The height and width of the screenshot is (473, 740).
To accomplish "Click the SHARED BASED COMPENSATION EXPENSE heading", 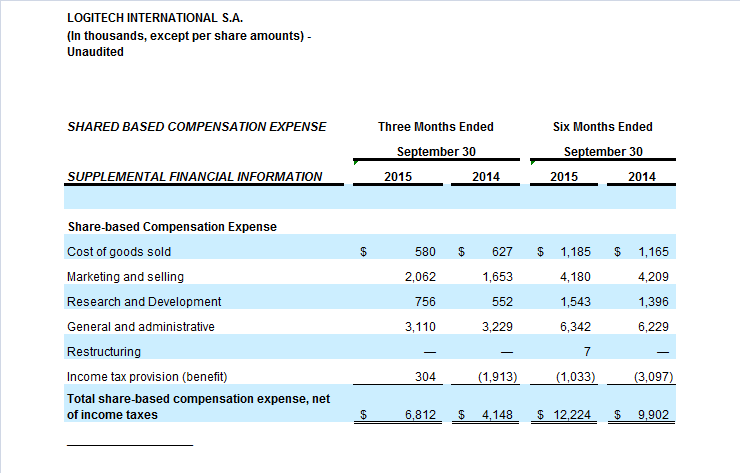I will [x=196, y=127].
